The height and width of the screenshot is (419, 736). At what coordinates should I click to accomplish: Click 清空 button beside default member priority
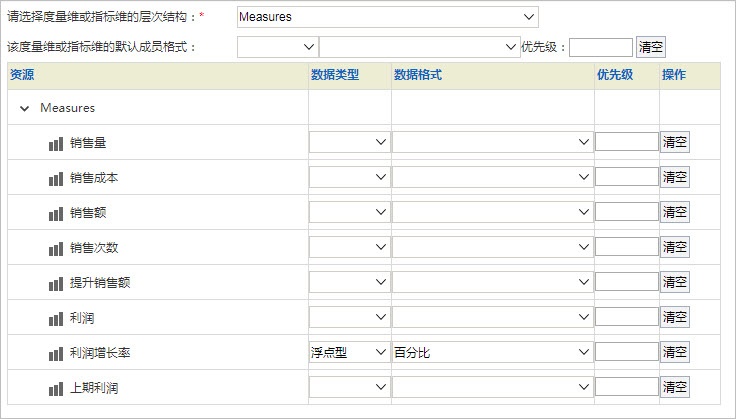point(651,47)
